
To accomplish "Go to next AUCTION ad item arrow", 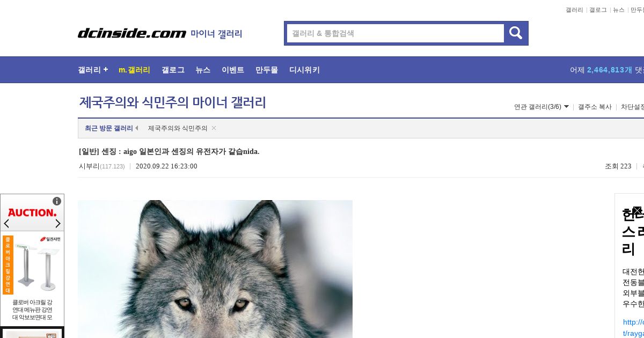I will tap(58, 223).
